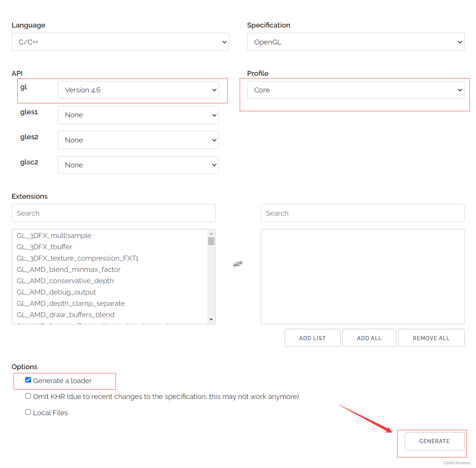476x468 pixels.
Task: Click the extension transfer arrows icon
Action: pyautogui.click(x=238, y=264)
